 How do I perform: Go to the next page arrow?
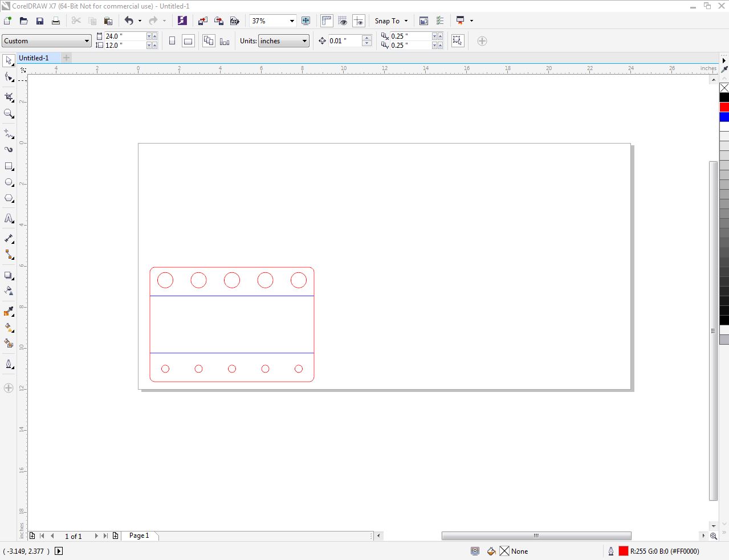coord(96,536)
